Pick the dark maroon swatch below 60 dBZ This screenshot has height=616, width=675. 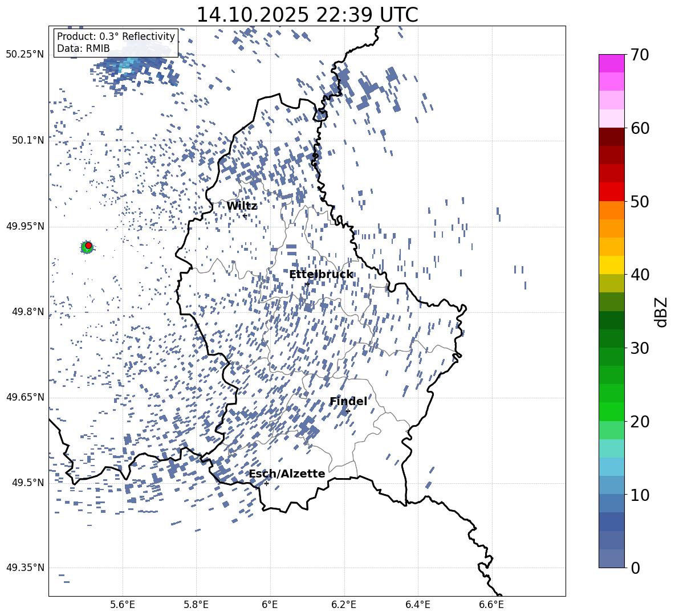(612, 137)
